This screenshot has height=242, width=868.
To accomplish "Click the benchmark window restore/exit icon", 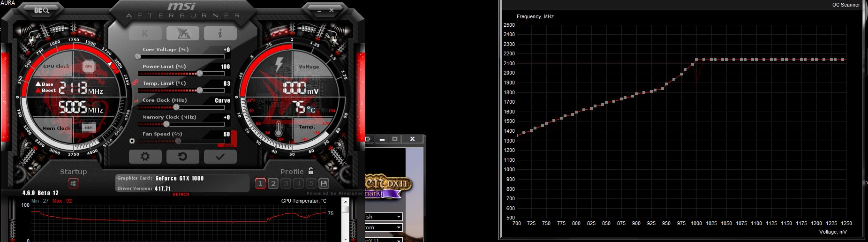I will (x=368, y=139).
